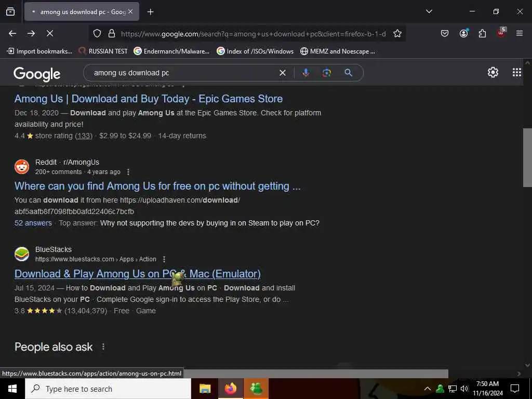The width and height of the screenshot is (532, 399).
Task: Search by image with Lens icon
Action: click(326, 73)
